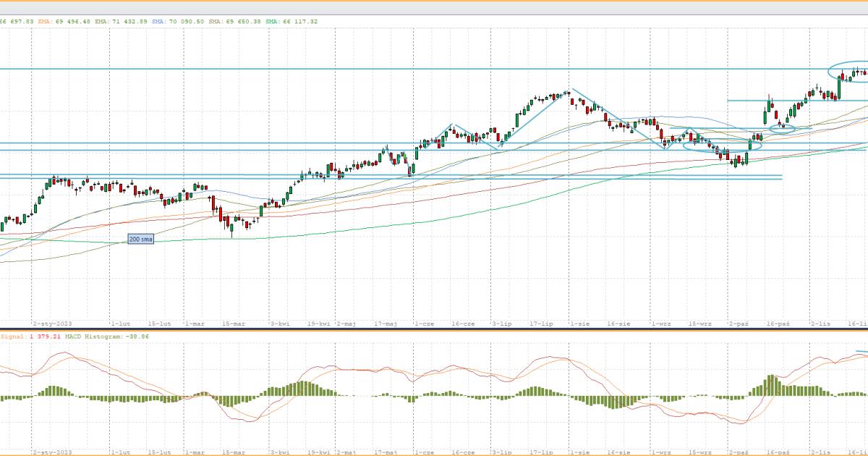Click the 2-sty-2023 date on upper time axis
Viewport: 868px width, 456px height.
53,325
